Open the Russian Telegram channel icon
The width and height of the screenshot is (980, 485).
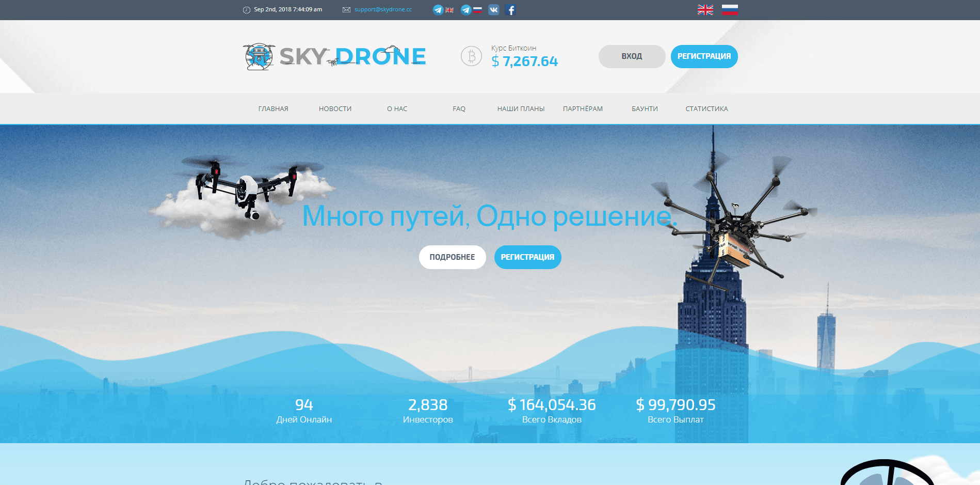click(465, 9)
